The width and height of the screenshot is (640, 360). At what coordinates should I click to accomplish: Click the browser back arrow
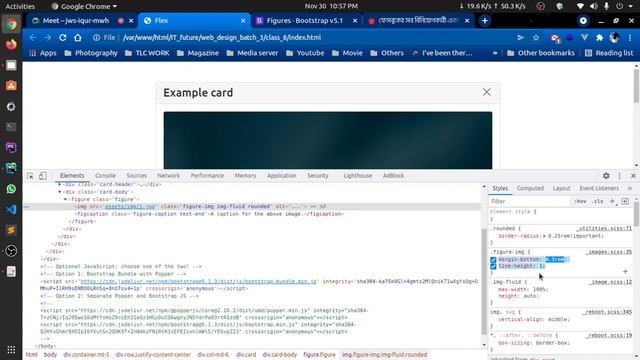(x=33, y=38)
